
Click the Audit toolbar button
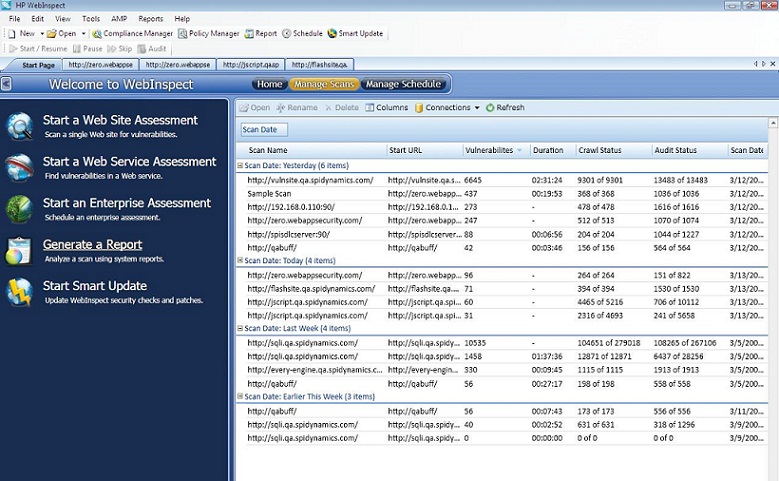152,49
